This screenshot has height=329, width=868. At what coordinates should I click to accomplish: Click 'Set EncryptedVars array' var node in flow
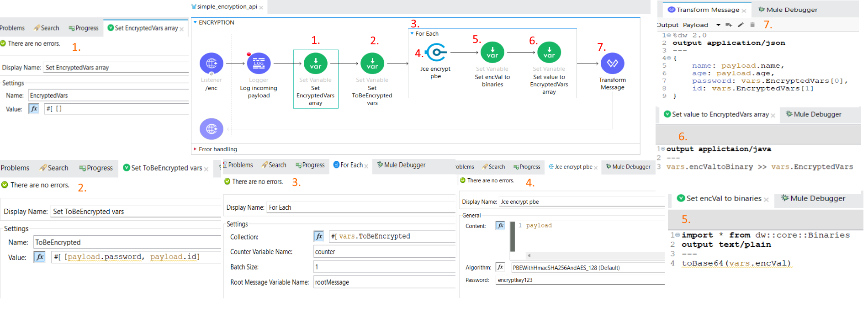click(x=315, y=63)
